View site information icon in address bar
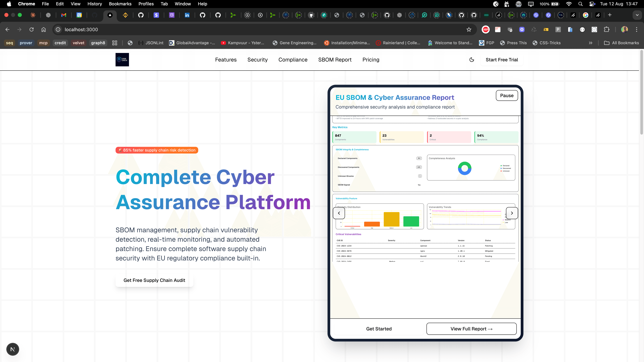This screenshot has width=644, height=362. coord(58,29)
